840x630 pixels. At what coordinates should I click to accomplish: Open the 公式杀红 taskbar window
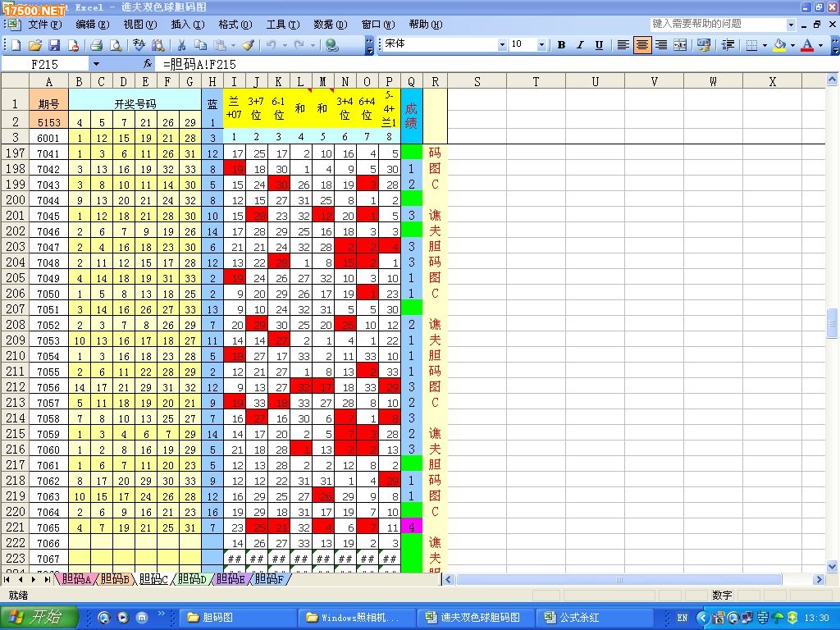(x=595, y=617)
